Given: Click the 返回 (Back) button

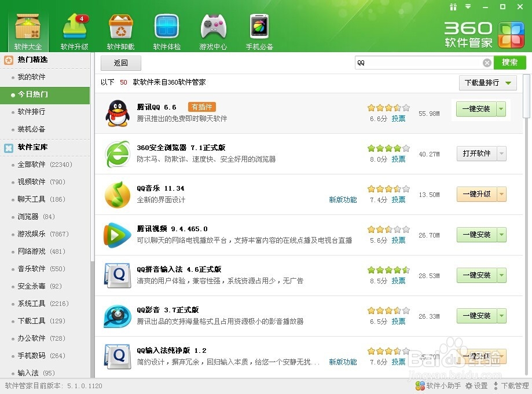Looking at the screenshot, I should pyautogui.click(x=120, y=63).
